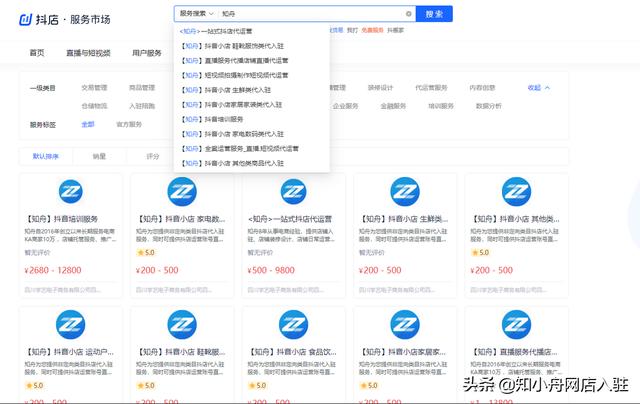640x404 pixels.
Task: Click logo icon of 运动户外 service card
Action: [x=70, y=322]
